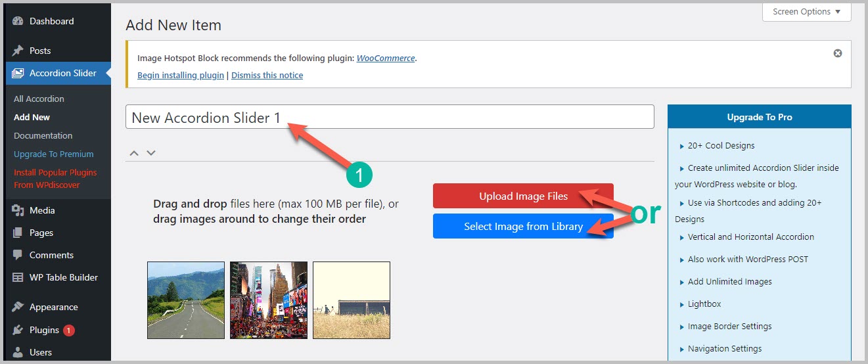
Task: Click 'Also work with WordPress POST' text
Action: pyautogui.click(x=748, y=259)
